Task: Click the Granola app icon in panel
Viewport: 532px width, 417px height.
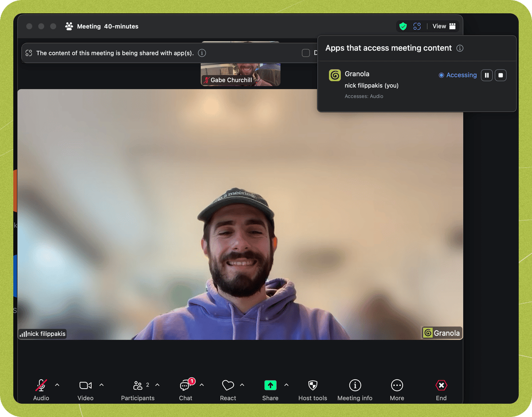Action: [335, 75]
